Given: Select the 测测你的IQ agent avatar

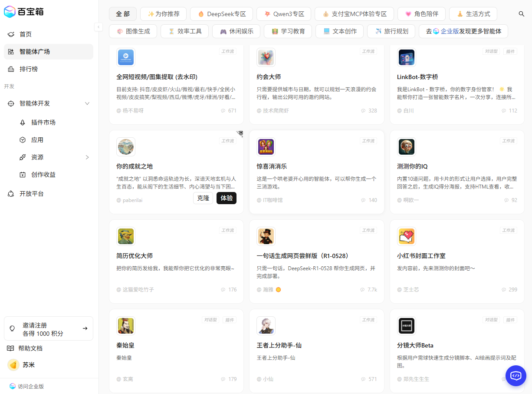Looking at the screenshot, I should [x=406, y=147].
